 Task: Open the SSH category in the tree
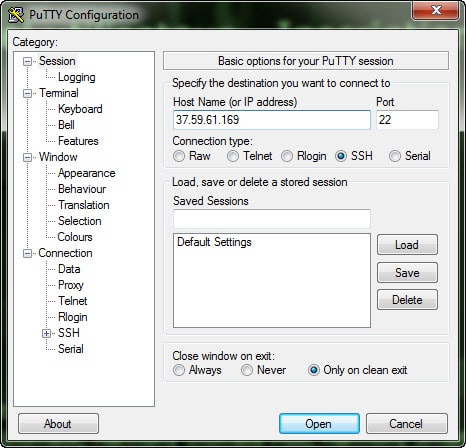[69, 333]
